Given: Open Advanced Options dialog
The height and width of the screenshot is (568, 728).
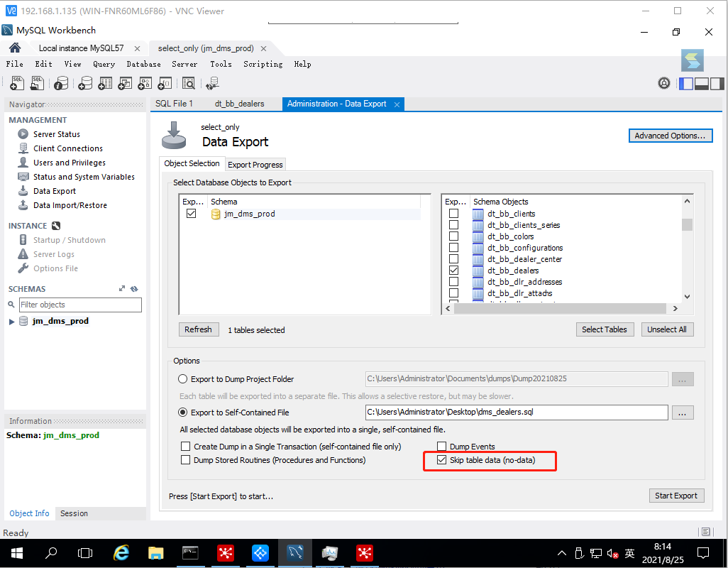Looking at the screenshot, I should click(671, 136).
